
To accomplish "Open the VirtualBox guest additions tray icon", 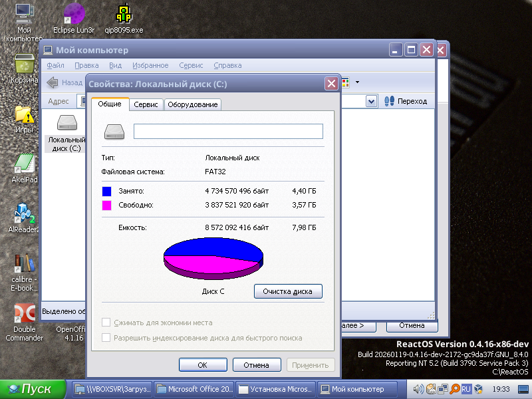I will 479,389.
